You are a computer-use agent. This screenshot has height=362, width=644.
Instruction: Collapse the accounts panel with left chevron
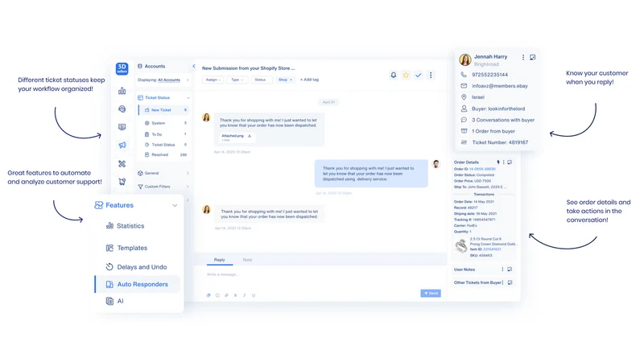(x=194, y=66)
